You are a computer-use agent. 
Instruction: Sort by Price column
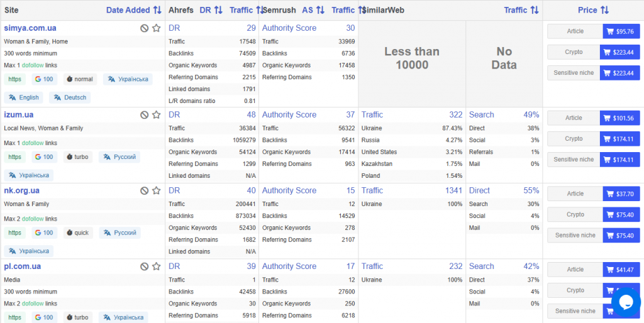tap(593, 10)
